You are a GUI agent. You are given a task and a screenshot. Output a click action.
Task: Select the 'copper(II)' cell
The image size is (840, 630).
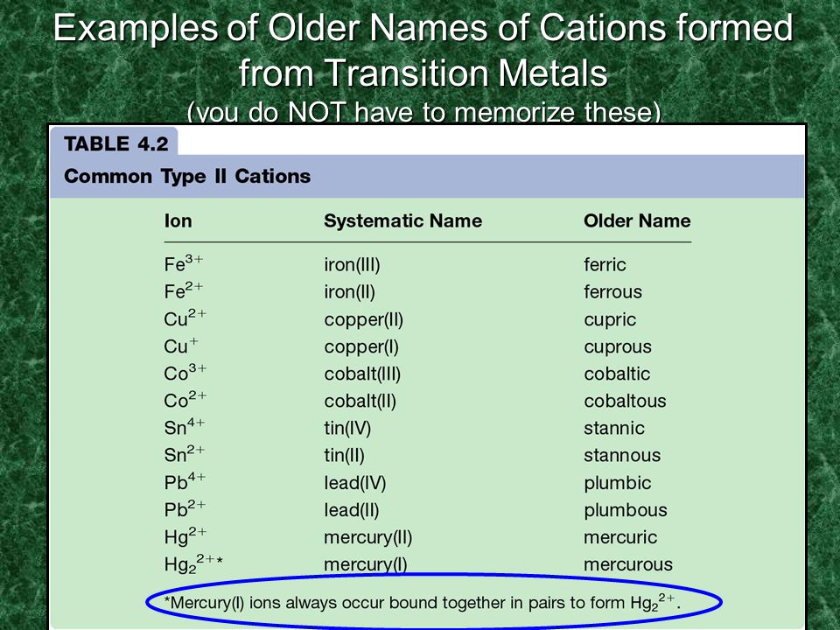[x=363, y=320]
